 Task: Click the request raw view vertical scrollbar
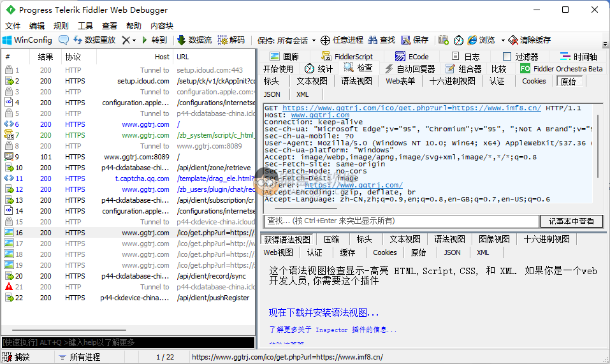coord(597,146)
